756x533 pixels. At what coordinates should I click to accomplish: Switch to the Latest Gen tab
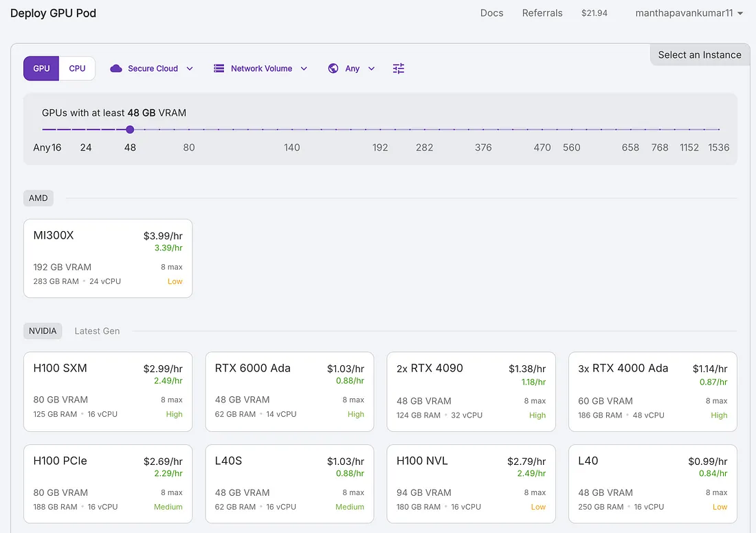click(x=97, y=331)
